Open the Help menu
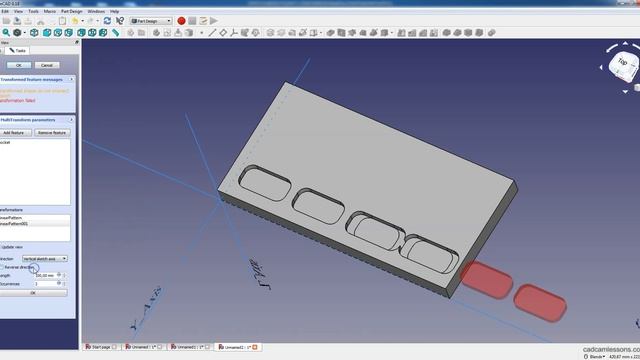 pyautogui.click(x=115, y=11)
